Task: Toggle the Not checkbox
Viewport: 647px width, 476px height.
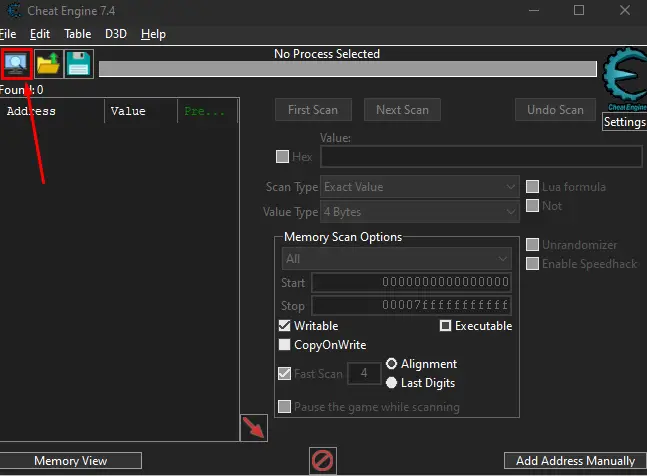Action: coord(532,205)
